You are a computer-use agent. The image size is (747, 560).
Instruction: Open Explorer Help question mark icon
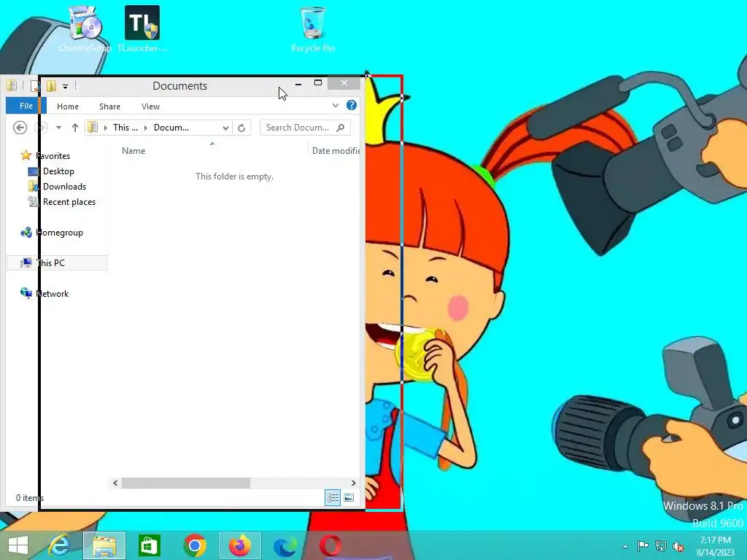tap(352, 105)
